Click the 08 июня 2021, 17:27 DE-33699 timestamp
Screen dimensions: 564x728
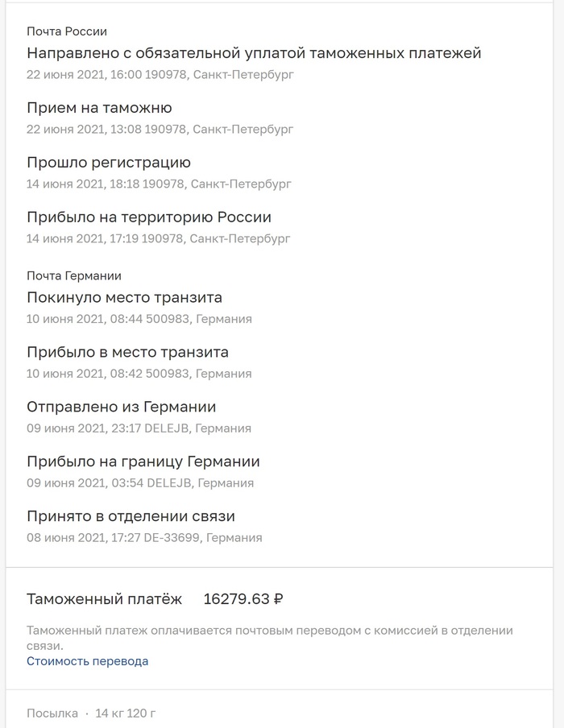point(144,538)
